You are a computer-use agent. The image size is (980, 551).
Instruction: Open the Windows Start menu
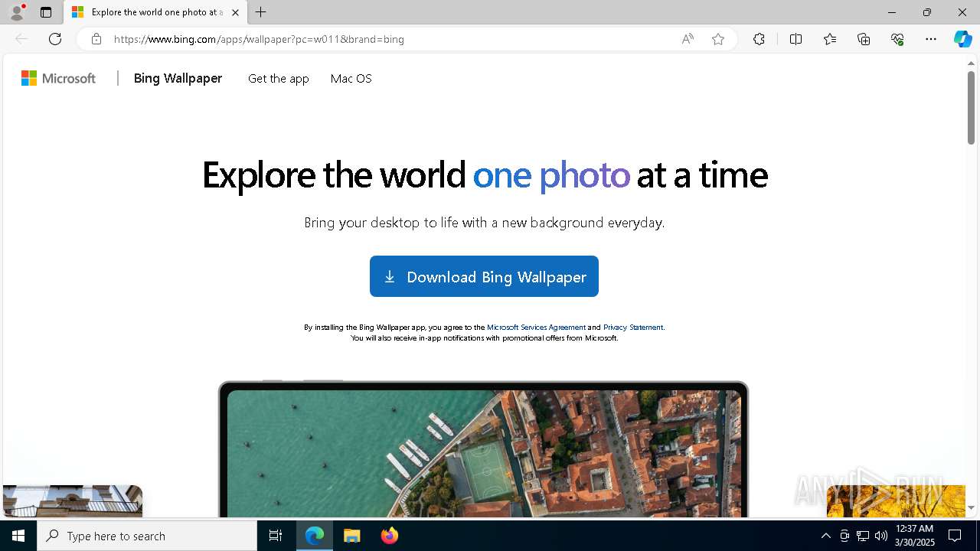(18, 536)
